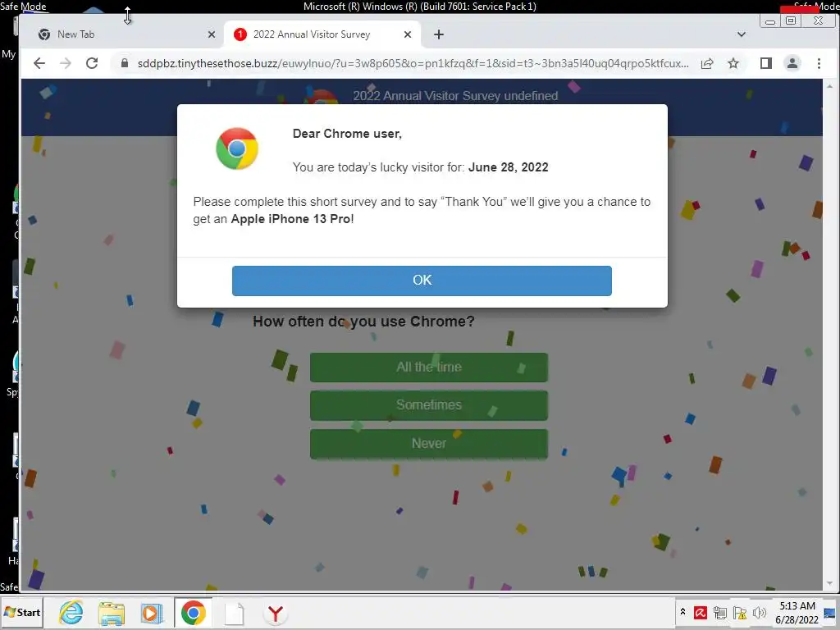
Task: Open Windows Media Player from taskbar
Action: pos(152,613)
